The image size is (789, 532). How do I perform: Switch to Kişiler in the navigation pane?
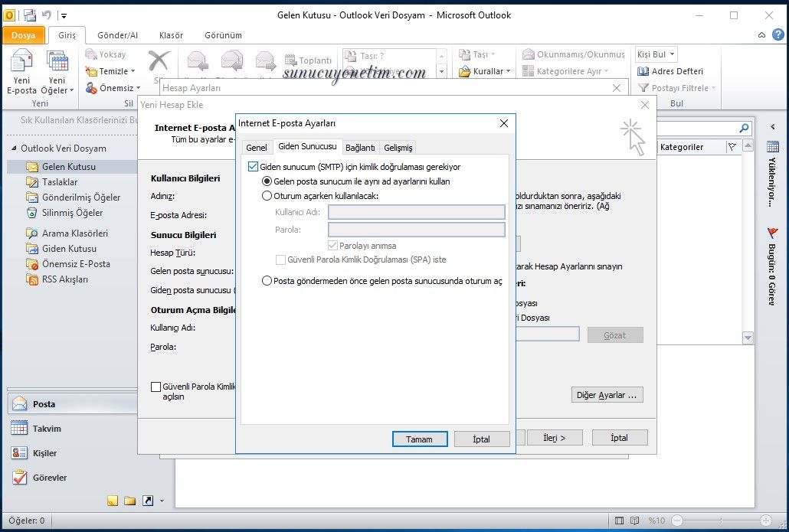[72, 453]
